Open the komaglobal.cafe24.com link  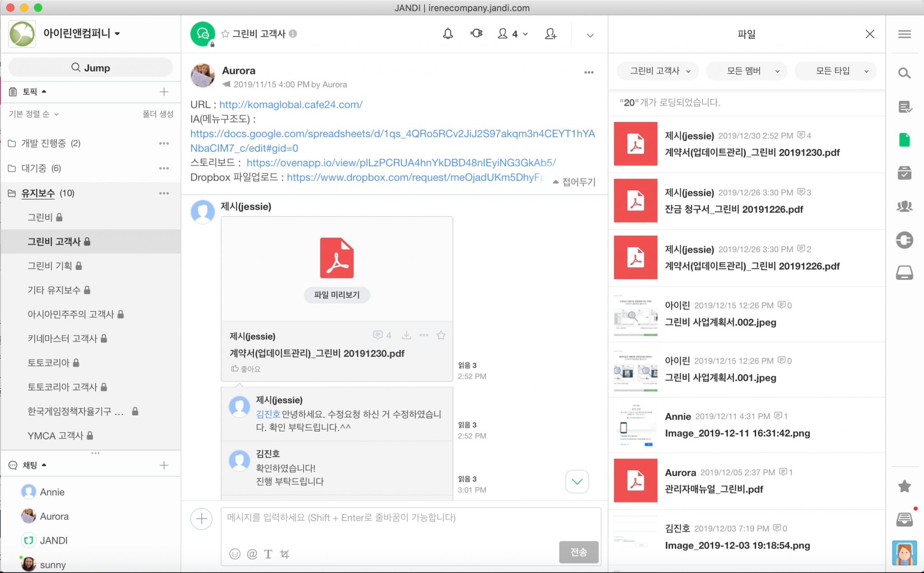click(x=291, y=105)
